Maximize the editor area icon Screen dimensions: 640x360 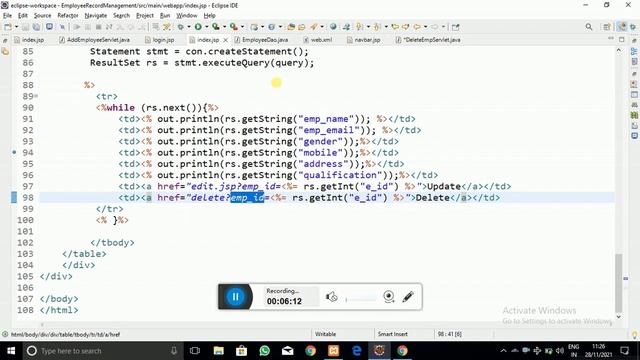[x=621, y=39]
